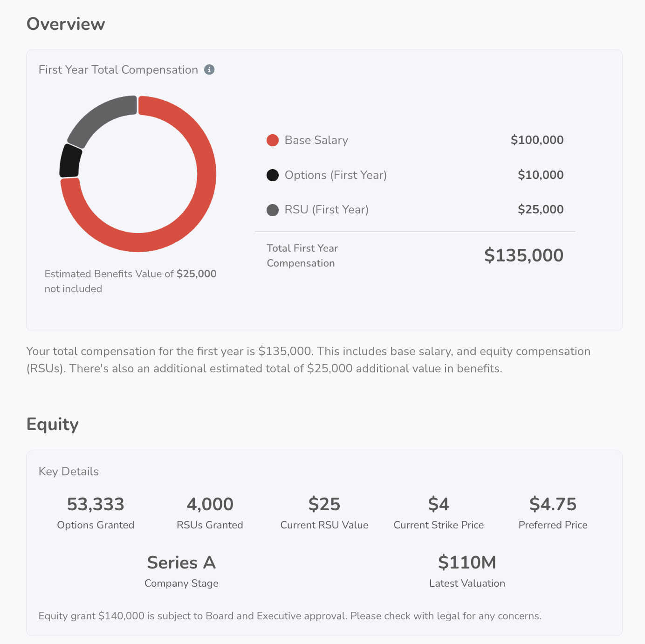
Task: Select the black Options donut chart segment
Action: tap(70, 161)
